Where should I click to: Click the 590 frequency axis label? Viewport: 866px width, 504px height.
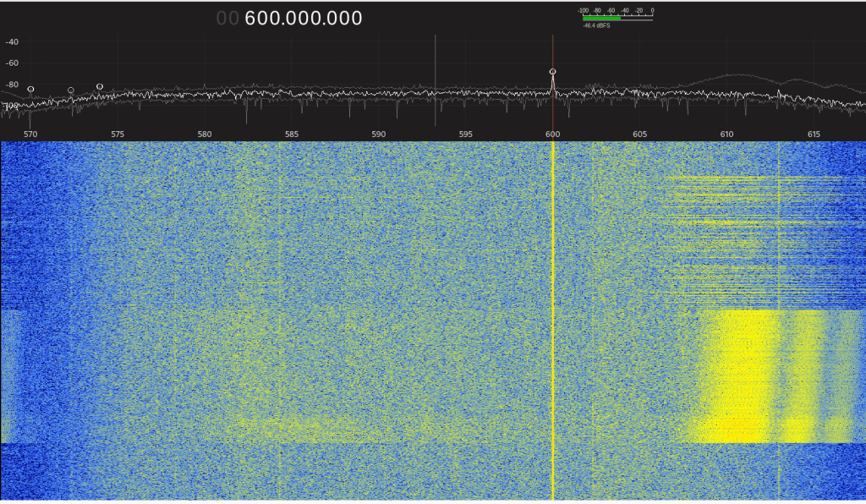pyautogui.click(x=378, y=134)
